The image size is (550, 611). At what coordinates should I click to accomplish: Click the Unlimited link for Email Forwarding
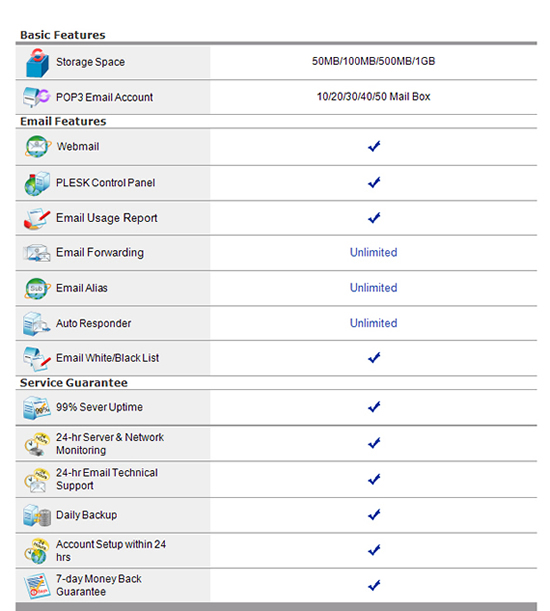373,253
